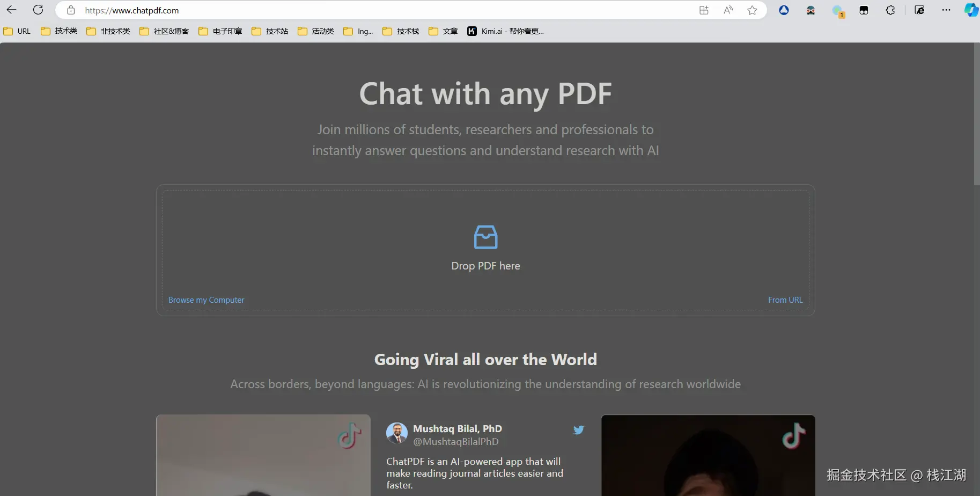Click the Chat with any PDF heading
The height and width of the screenshot is (496, 980).
click(485, 94)
